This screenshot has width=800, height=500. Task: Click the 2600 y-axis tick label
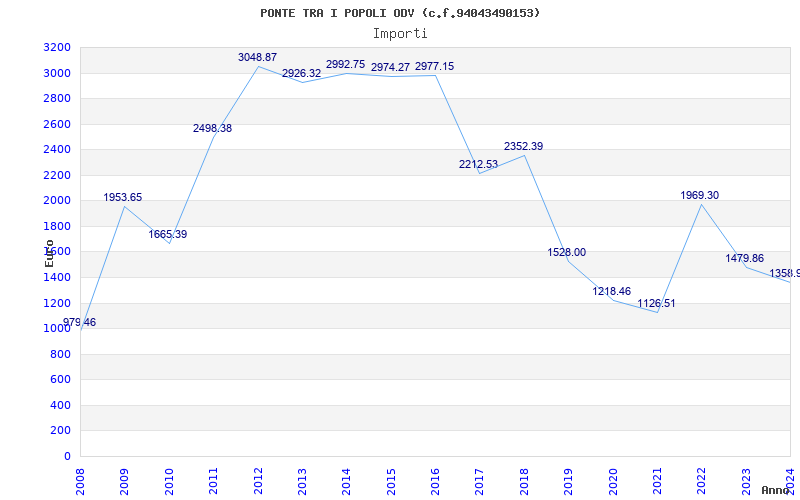tap(57, 124)
